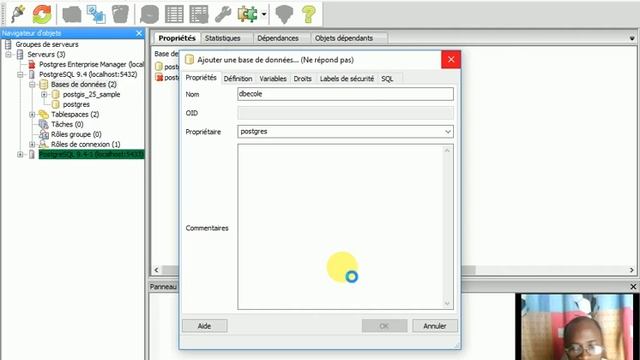Select Postgres Enterprise Manager server
Viewport: 640px width, 360px height.
click(x=91, y=64)
